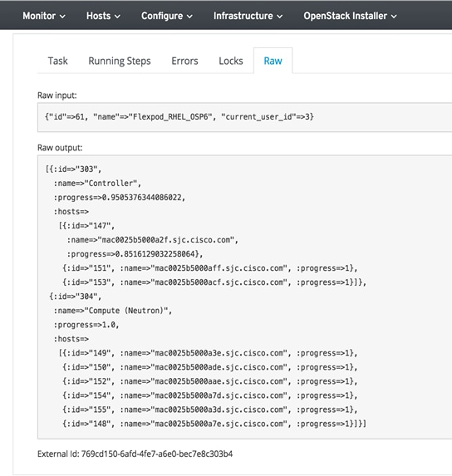Click the host line with id 148
The height and width of the screenshot is (476, 452).
tap(214, 424)
